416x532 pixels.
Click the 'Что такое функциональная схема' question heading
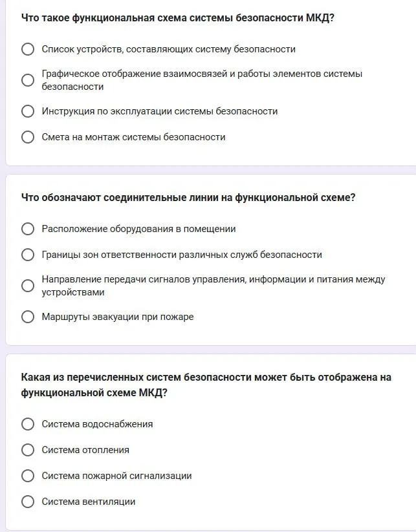(x=178, y=17)
